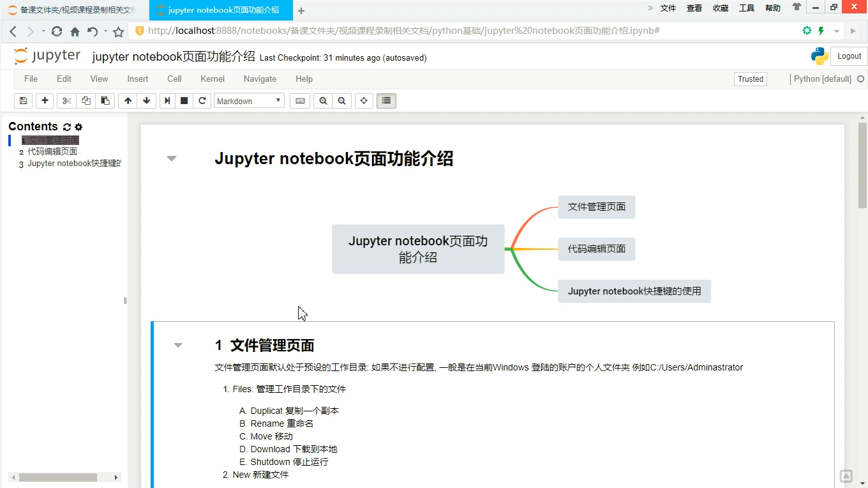Click the Jupyter logo
This screenshot has height=488, width=868.
pyautogui.click(x=47, y=56)
